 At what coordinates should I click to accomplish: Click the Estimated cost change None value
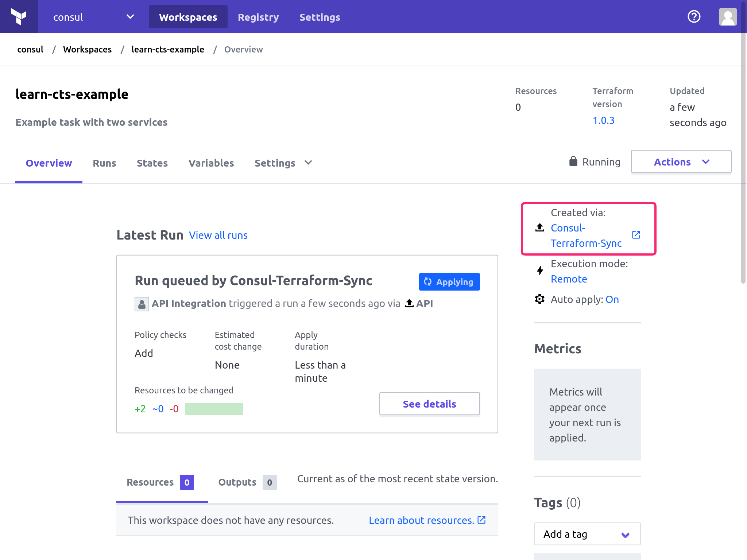pos(227,365)
